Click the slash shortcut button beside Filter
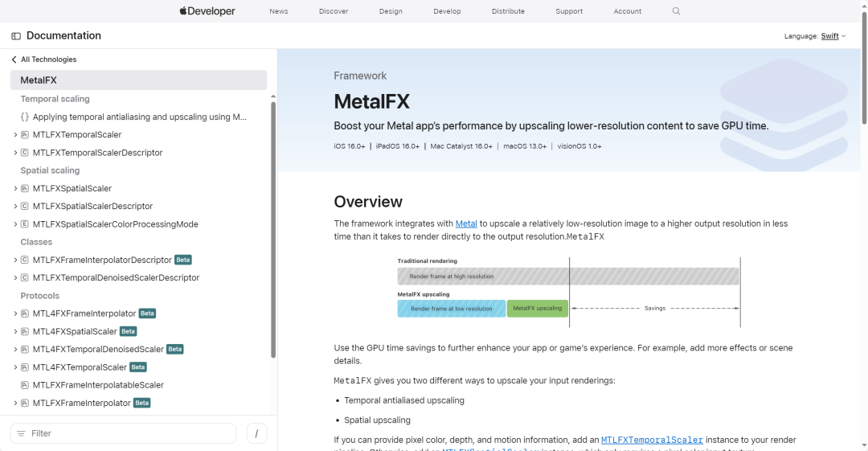Viewport: 868px width, 451px height. click(x=256, y=433)
